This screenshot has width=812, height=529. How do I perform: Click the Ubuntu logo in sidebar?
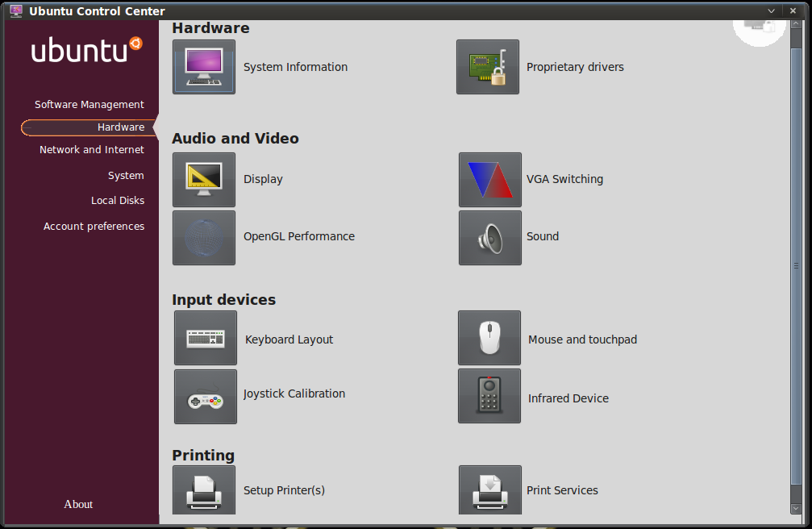pos(86,50)
